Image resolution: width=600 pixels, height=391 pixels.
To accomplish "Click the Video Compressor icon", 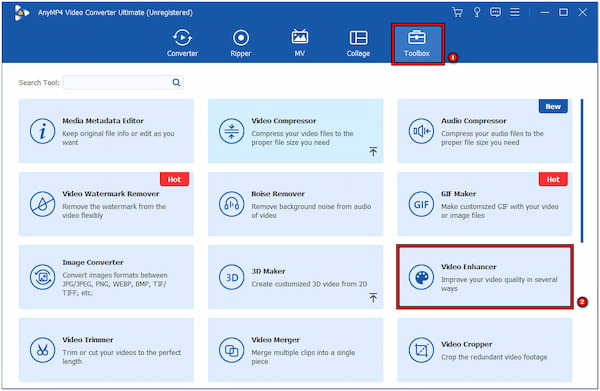I will tap(232, 131).
